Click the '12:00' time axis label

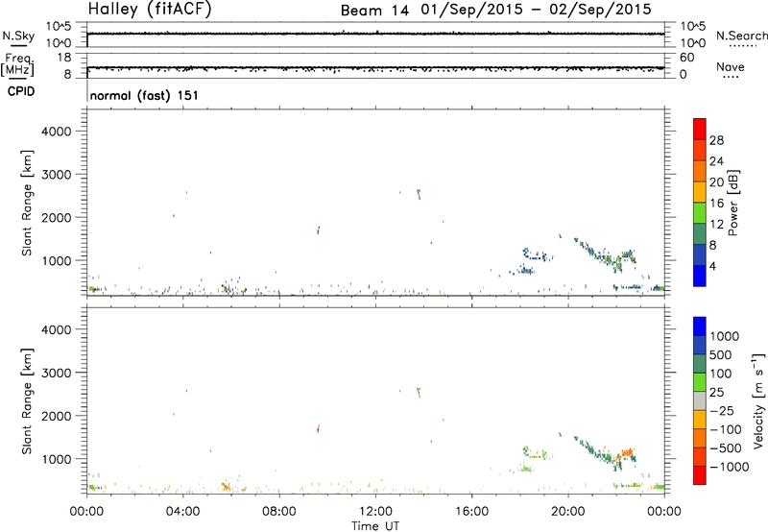tap(375, 512)
